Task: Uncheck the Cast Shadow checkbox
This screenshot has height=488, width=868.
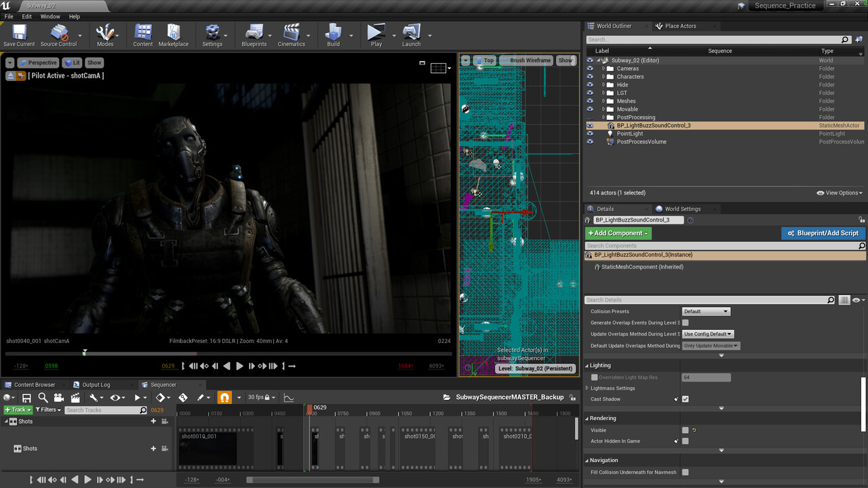Action: click(685, 399)
